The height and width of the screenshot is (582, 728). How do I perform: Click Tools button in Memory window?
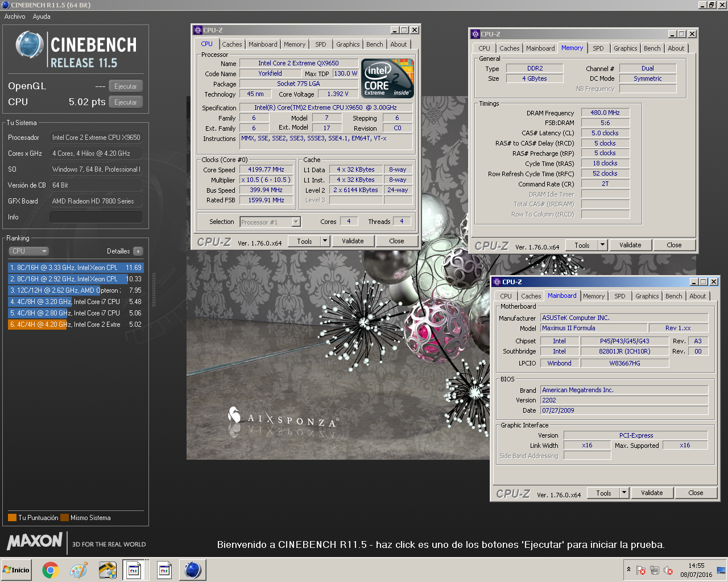tap(582, 246)
